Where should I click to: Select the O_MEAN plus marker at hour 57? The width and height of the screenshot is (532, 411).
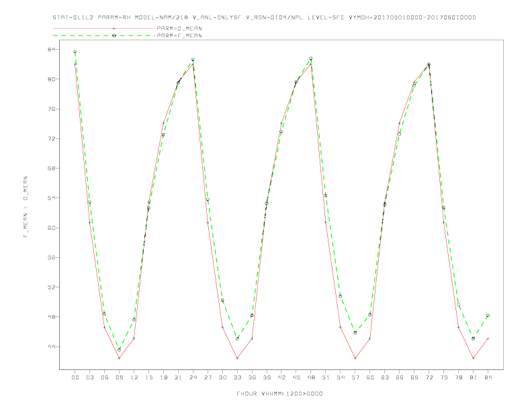pyautogui.click(x=355, y=358)
